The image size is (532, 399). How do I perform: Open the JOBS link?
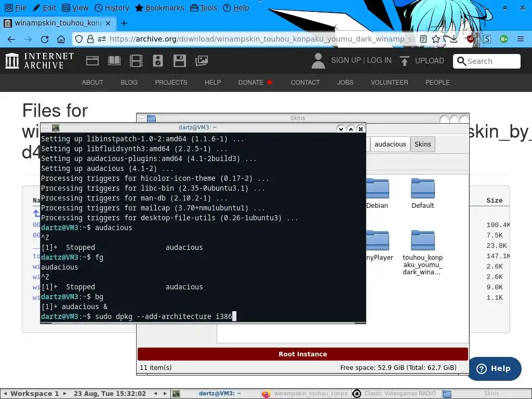tap(345, 83)
